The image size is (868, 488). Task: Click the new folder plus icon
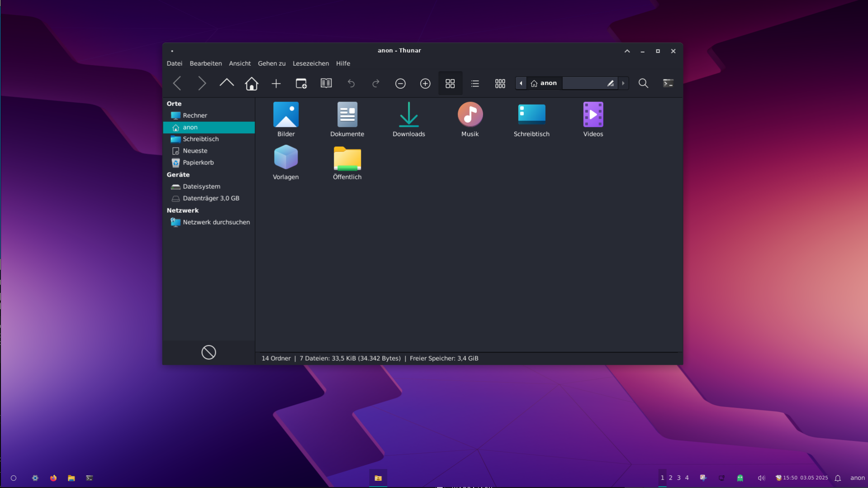pyautogui.click(x=276, y=83)
